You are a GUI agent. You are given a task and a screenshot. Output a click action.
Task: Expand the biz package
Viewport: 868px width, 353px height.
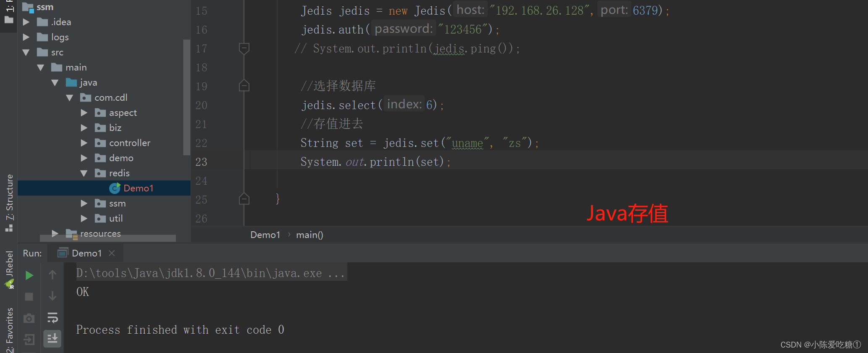click(84, 128)
